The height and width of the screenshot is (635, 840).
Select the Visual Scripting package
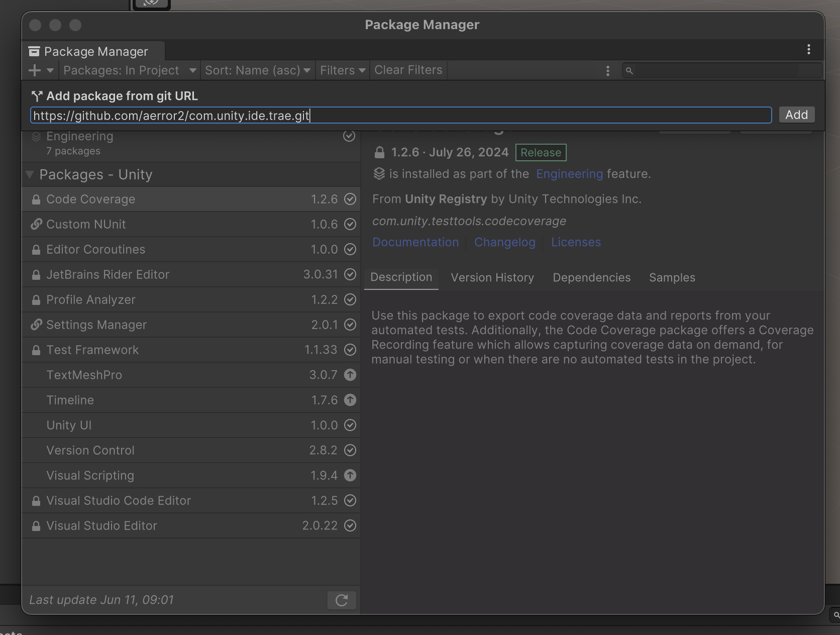pyautogui.click(x=191, y=476)
